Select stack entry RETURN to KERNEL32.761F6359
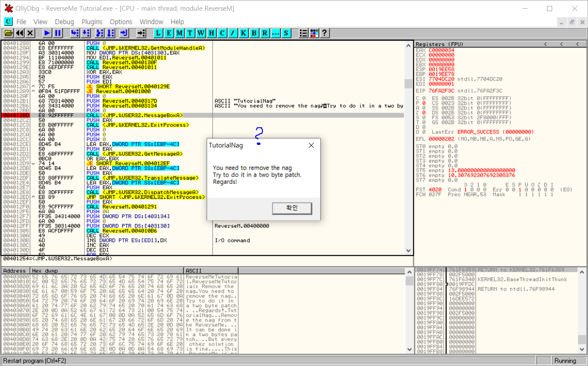 [496, 270]
